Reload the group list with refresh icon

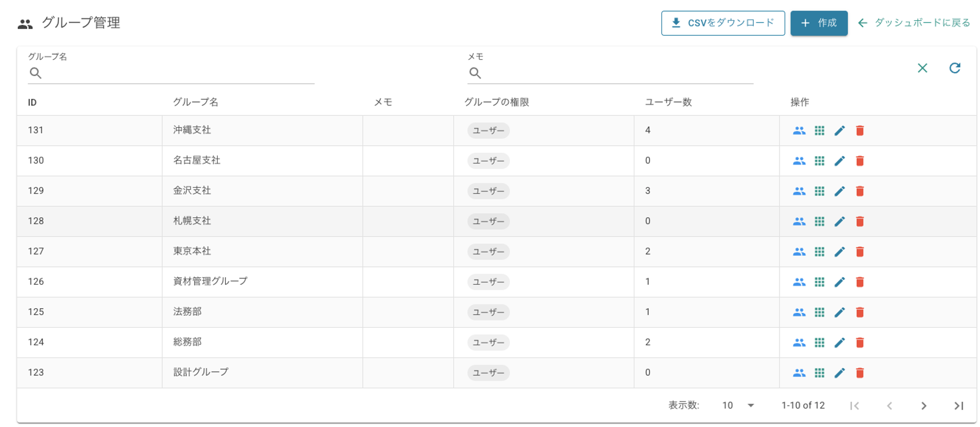click(x=955, y=68)
